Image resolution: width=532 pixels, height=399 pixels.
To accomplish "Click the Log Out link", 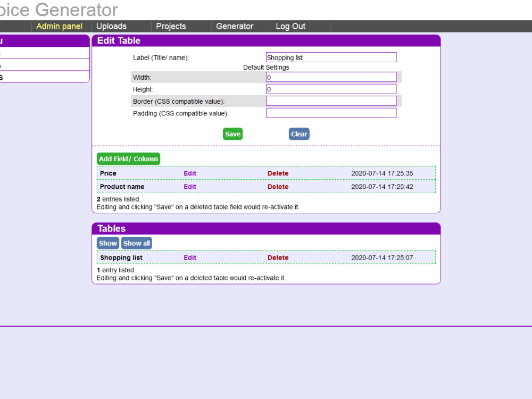I will (290, 26).
